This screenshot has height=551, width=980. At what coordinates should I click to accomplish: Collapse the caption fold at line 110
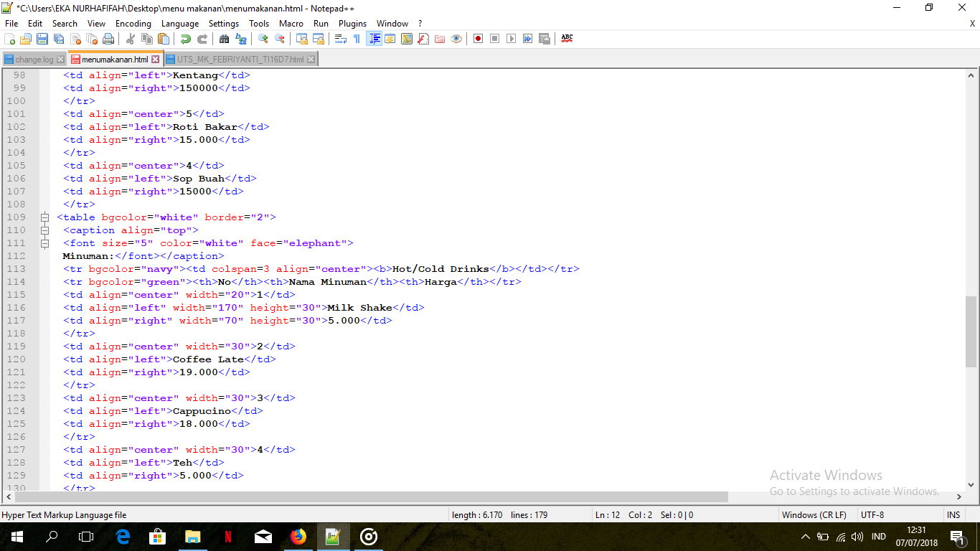coord(44,230)
